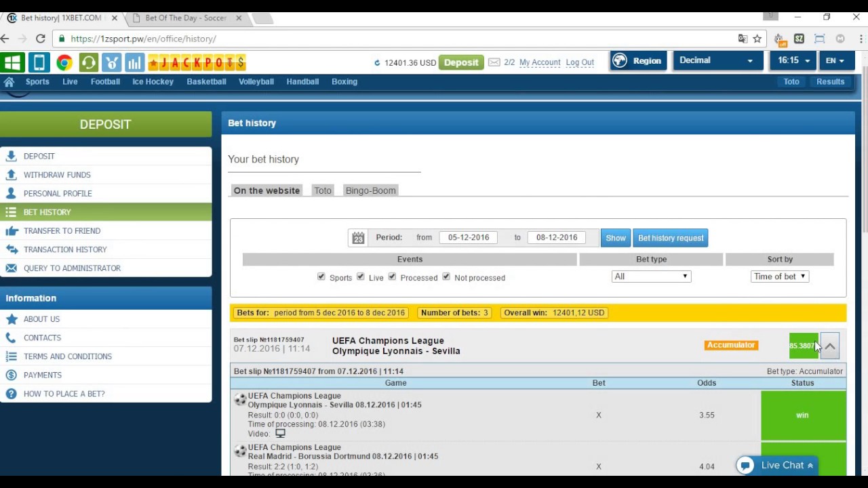This screenshot has width=868, height=488.
Task: Reload the page in Chrome
Action: pyautogui.click(x=40, y=39)
